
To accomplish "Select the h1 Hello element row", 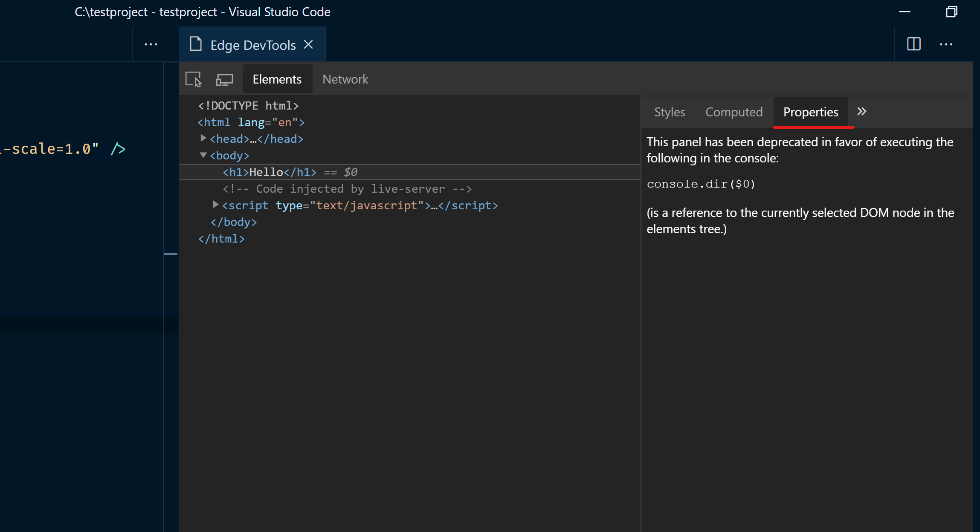I will [270, 172].
